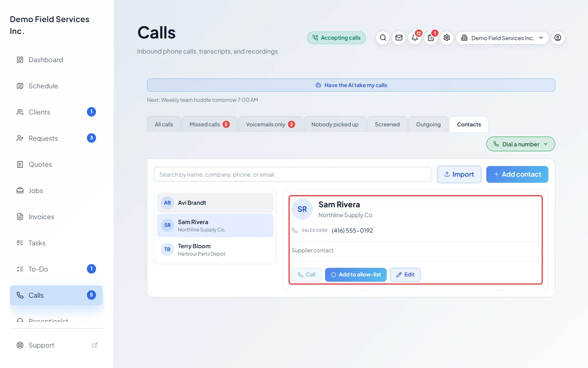This screenshot has height=368, width=588.
Task: Click Have the AI take my calls
Action: [351, 85]
